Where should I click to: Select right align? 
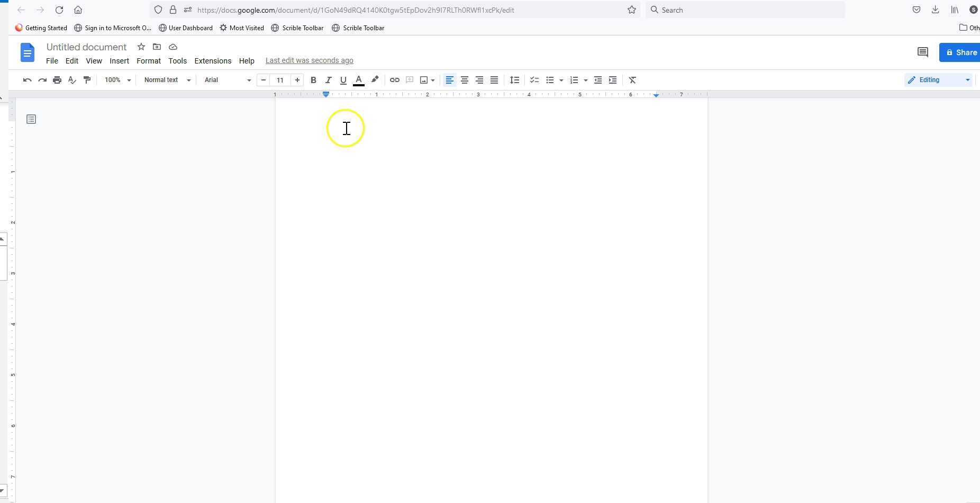coord(479,80)
